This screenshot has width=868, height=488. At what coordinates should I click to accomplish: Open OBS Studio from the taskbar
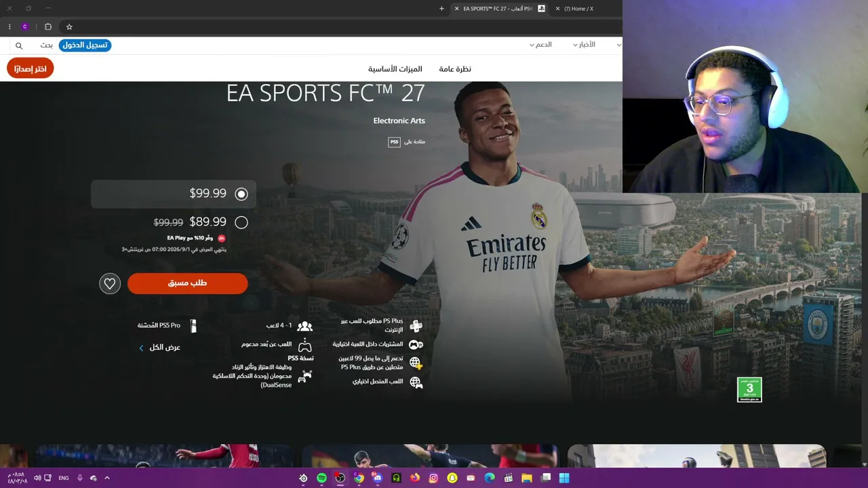(x=340, y=478)
